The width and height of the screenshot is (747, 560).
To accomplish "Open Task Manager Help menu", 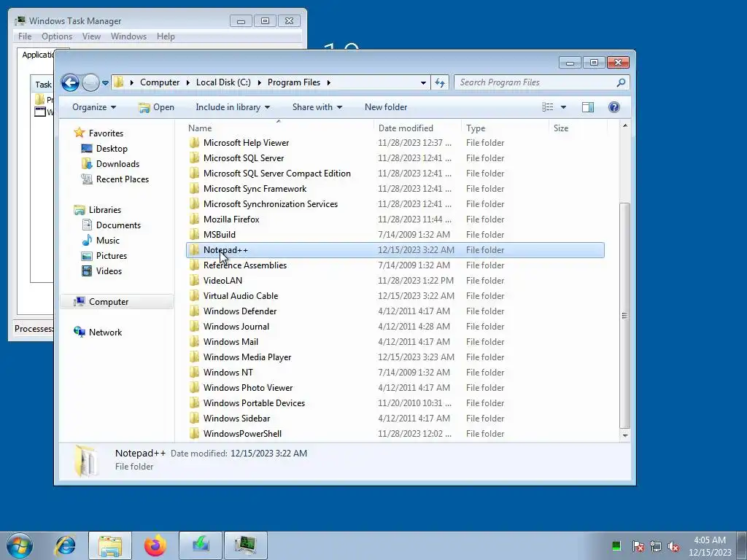I will (166, 36).
